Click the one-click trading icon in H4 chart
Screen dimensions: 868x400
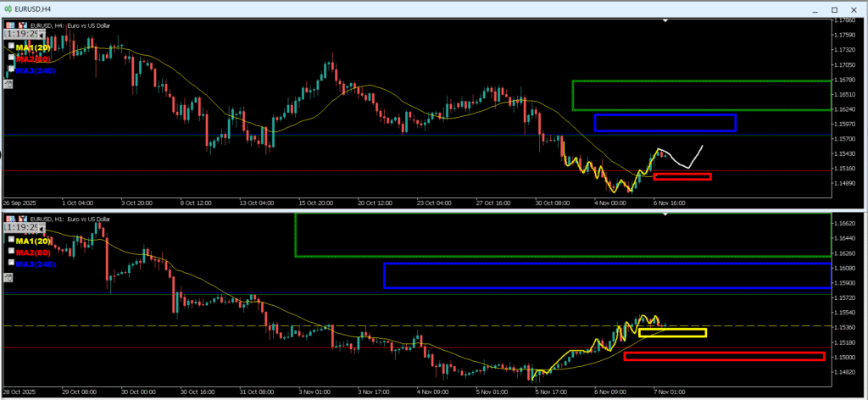pos(11,25)
